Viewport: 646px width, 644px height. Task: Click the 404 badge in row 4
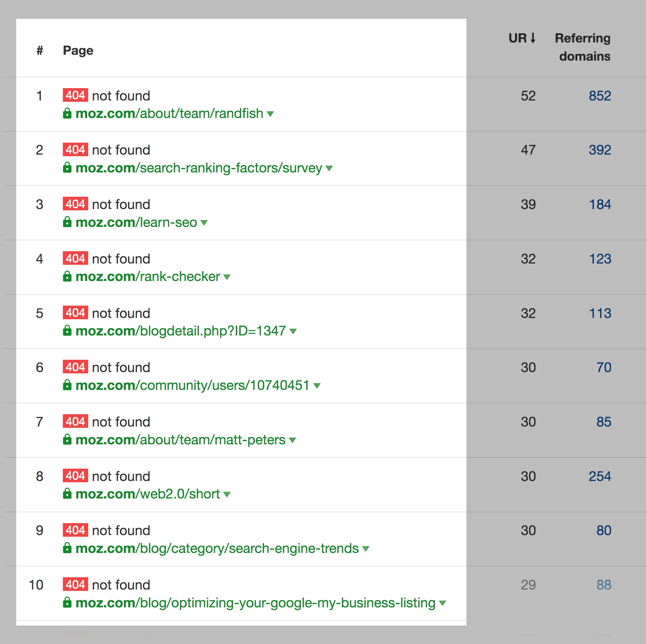pyautogui.click(x=76, y=258)
